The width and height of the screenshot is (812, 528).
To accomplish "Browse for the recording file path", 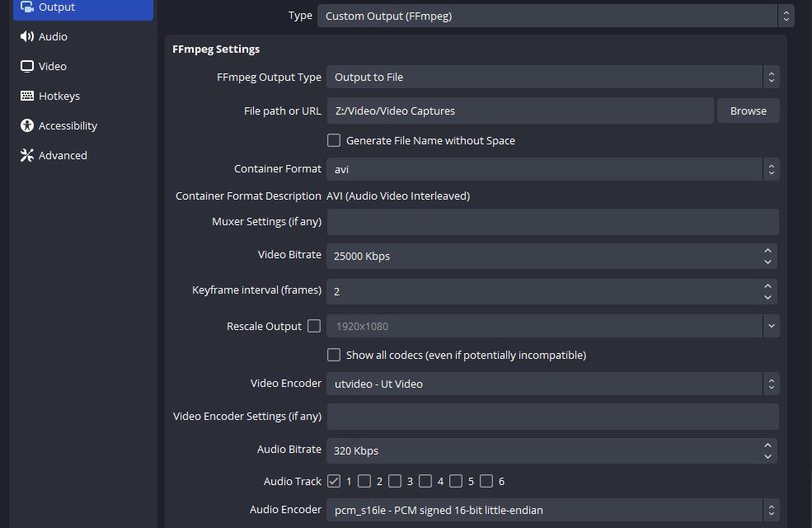I will click(748, 111).
